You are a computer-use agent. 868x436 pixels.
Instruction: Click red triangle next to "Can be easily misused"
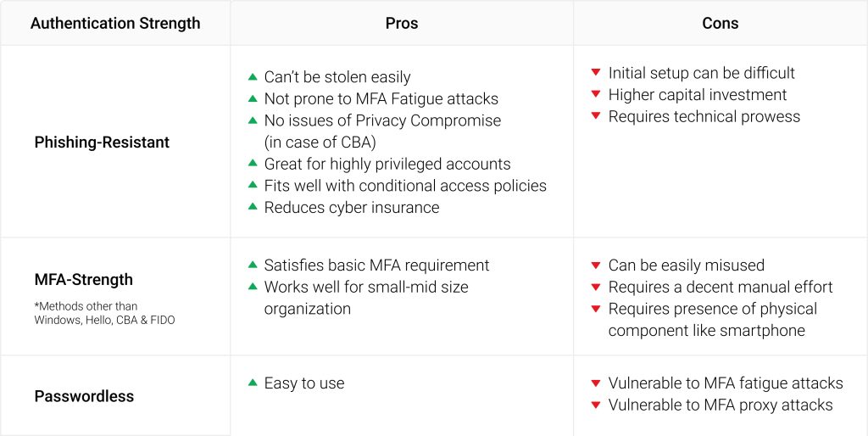(596, 266)
